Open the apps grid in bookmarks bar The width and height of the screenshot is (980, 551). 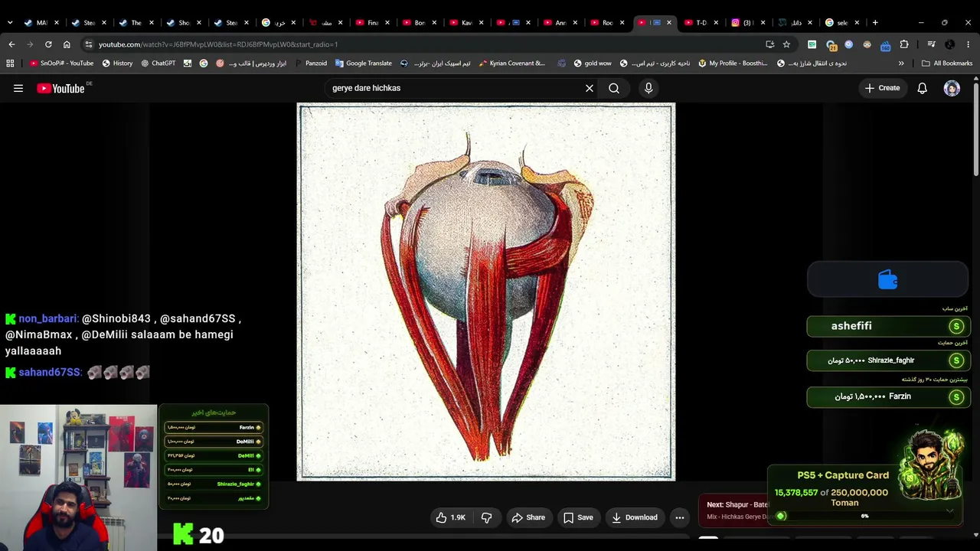(10, 64)
